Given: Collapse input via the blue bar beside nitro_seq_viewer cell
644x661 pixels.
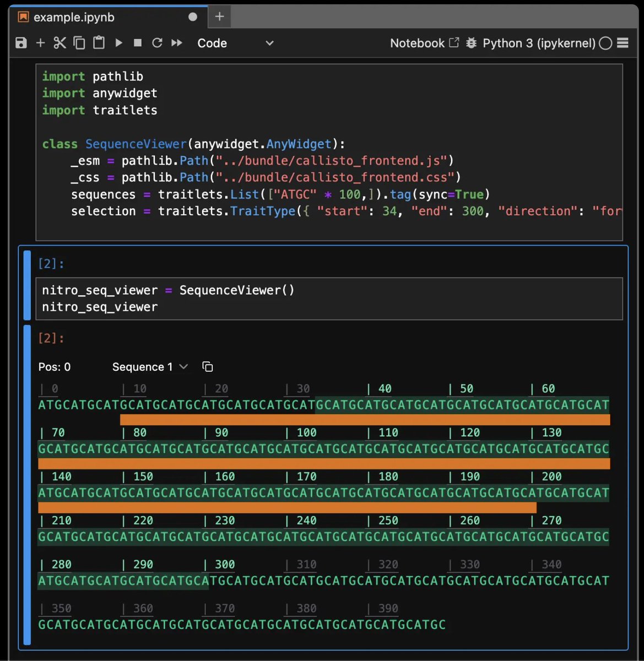Looking at the screenshot, I should [27, 285].
